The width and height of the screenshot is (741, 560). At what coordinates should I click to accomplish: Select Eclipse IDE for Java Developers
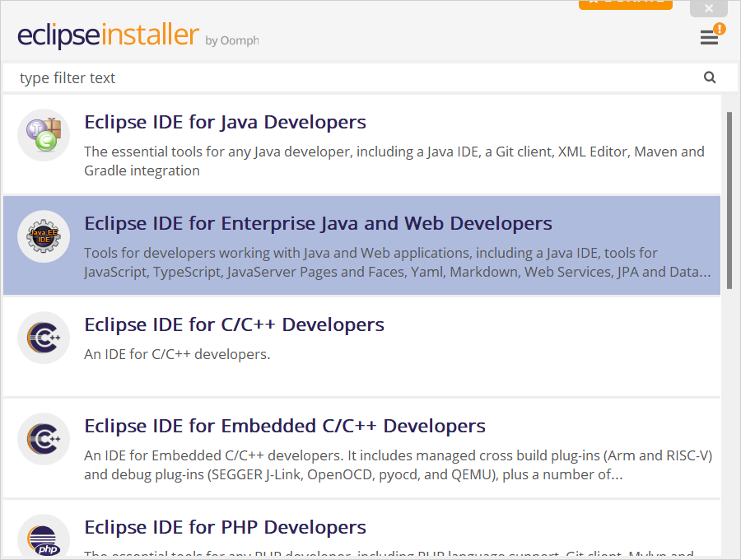[362, 145]
